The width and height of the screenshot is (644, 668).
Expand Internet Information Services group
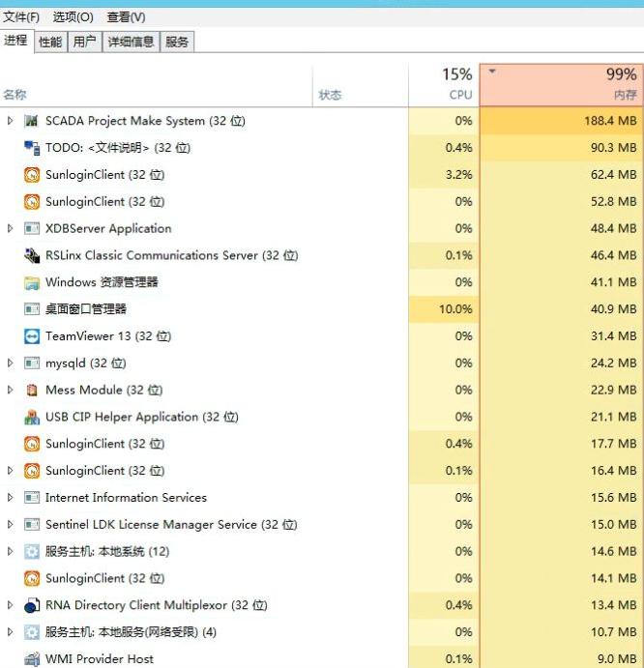click(x=11, y=498)
